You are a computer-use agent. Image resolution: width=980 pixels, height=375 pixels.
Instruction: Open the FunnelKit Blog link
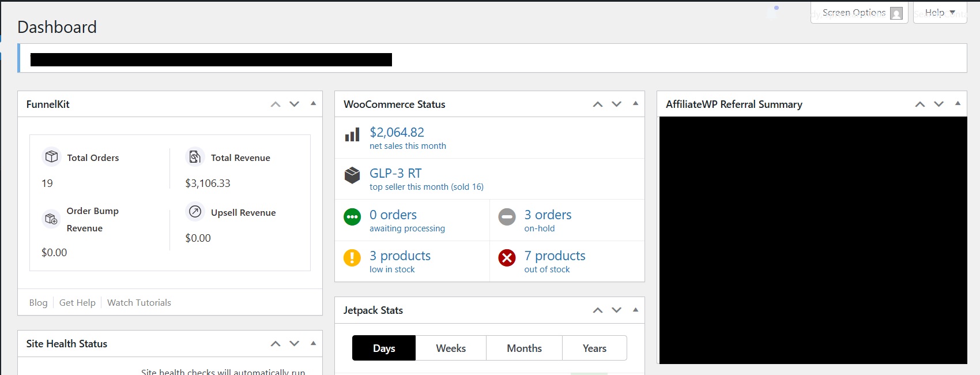click(x=38, y=303)
